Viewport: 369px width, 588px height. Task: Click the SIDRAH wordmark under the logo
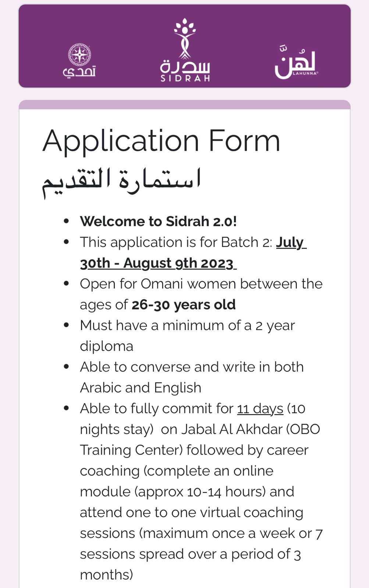(185, 78)
